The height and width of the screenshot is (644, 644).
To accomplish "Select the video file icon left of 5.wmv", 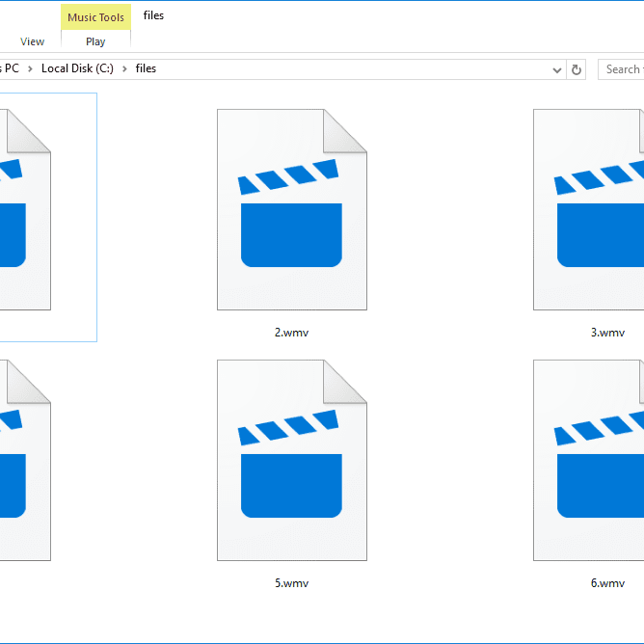I will 24,460.
